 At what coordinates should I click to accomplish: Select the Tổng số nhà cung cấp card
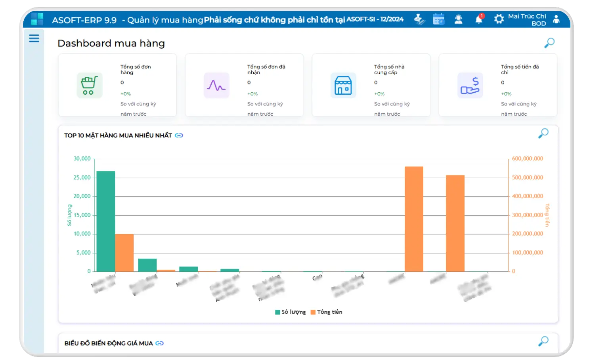371,86
